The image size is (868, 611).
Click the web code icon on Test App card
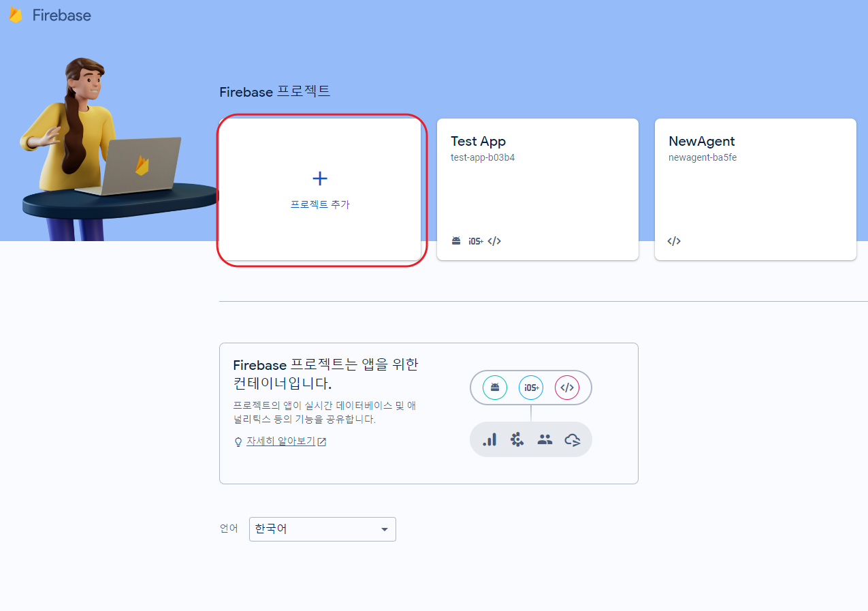[495, 241]
